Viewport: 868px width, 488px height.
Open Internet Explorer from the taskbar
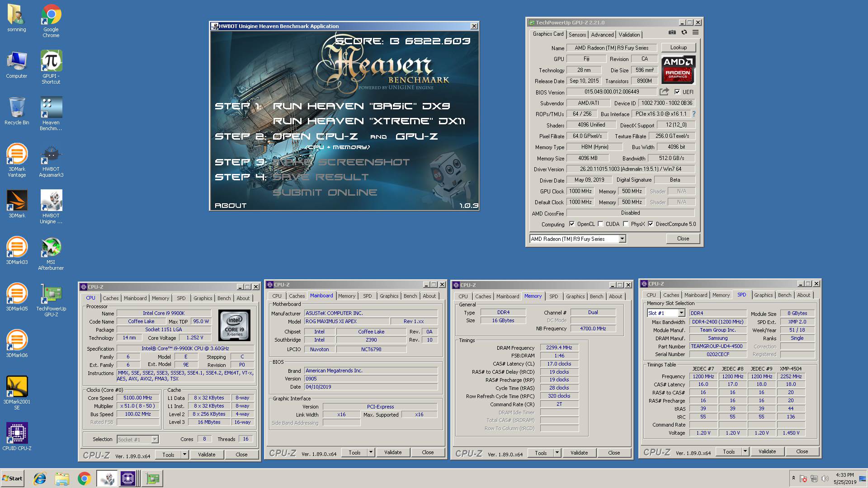(40, 479)
